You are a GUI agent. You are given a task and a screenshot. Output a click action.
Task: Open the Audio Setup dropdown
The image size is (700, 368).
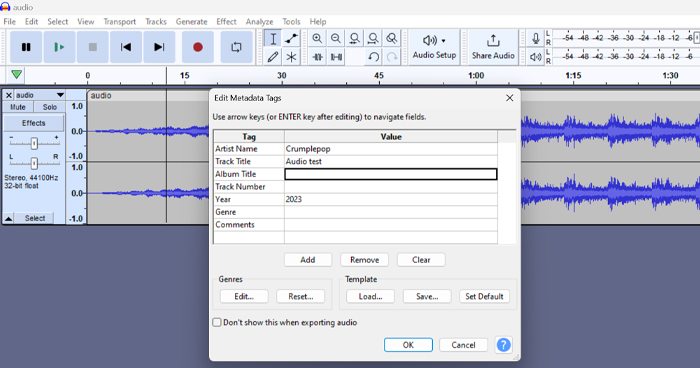434,47
